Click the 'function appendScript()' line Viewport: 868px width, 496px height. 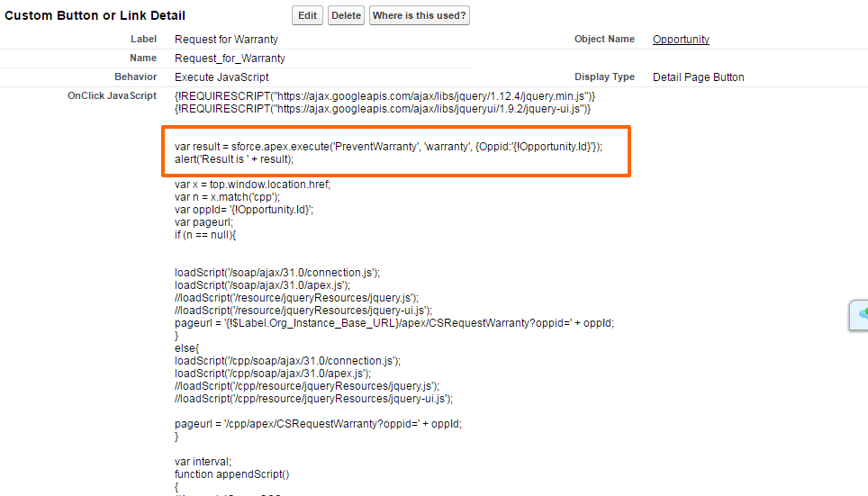232,473
